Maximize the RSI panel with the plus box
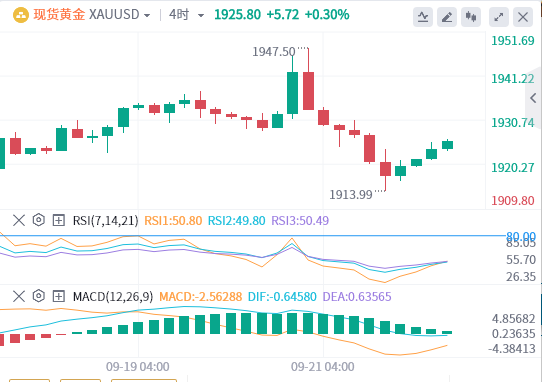The height and width of the screenshot is (382, 542). click(x=58, y=220)
